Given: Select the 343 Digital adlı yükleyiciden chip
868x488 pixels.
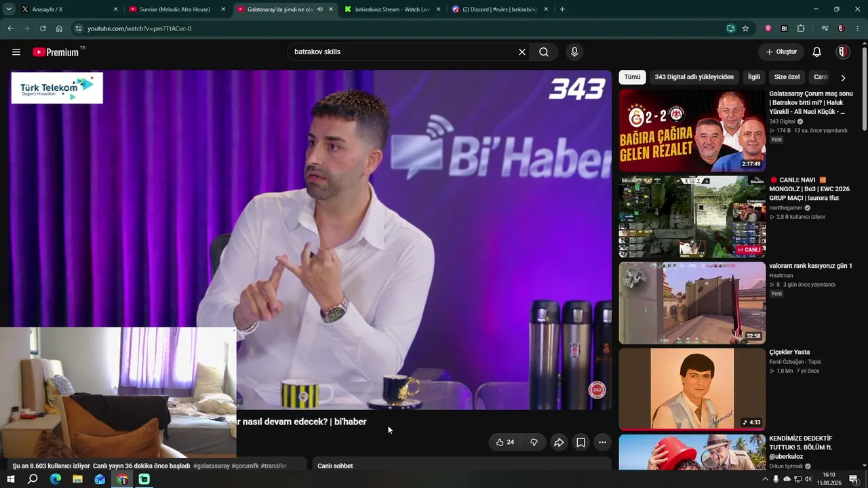Looking at the screenshot, I should tap(694, 77).
